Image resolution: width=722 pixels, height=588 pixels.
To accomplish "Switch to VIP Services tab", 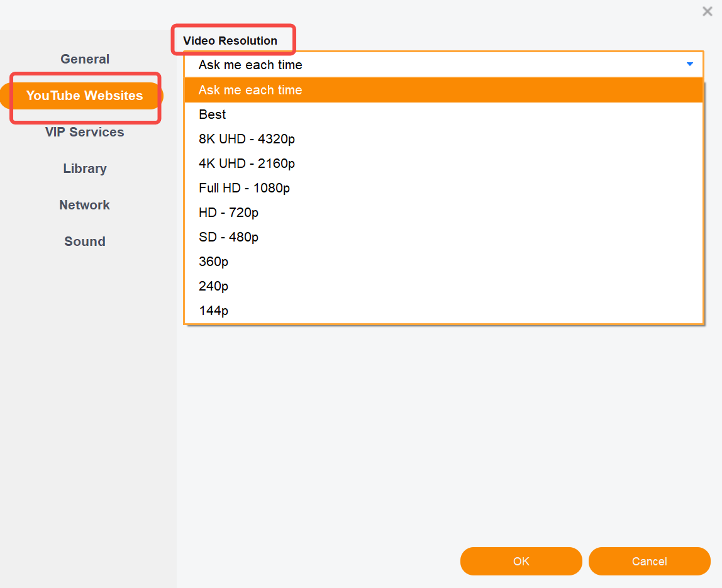I will point(85,132).
